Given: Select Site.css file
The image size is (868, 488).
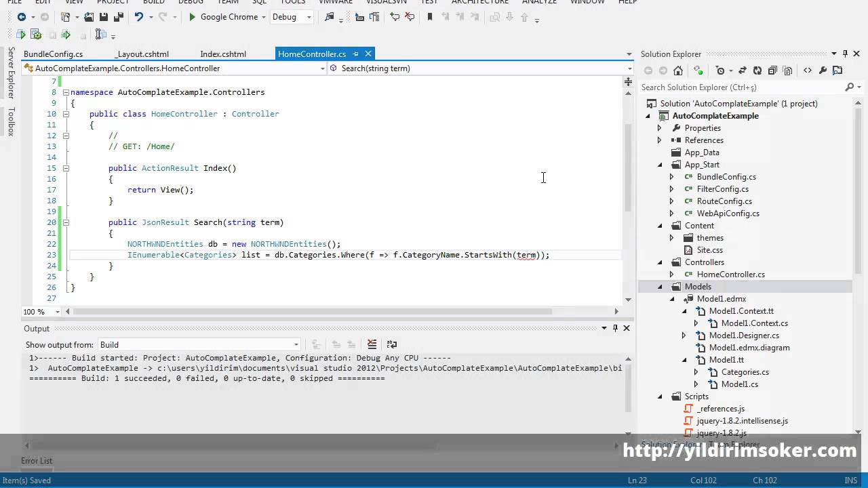Looking at the screenshot, I should [709, 250].
